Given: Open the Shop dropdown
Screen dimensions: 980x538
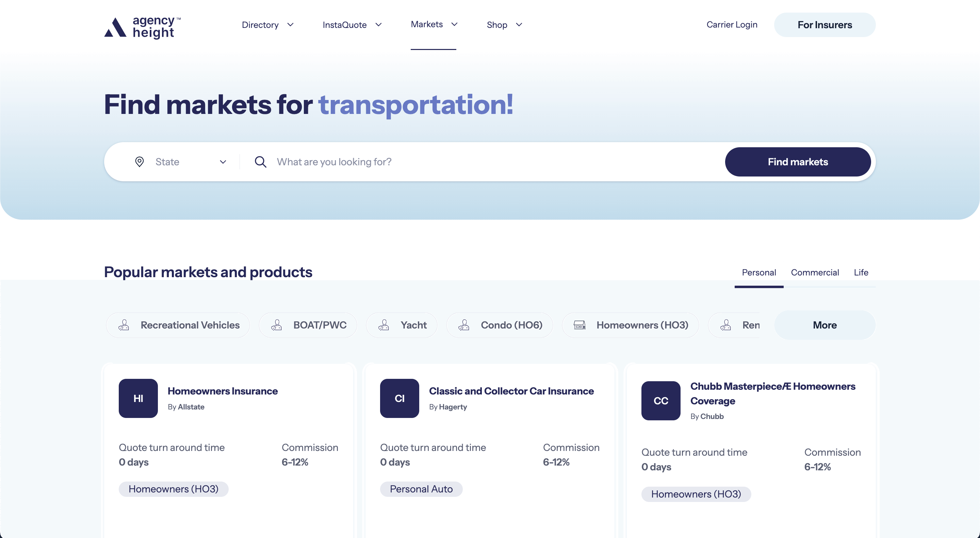Looking at the screenshot, I should coord(504,25).
